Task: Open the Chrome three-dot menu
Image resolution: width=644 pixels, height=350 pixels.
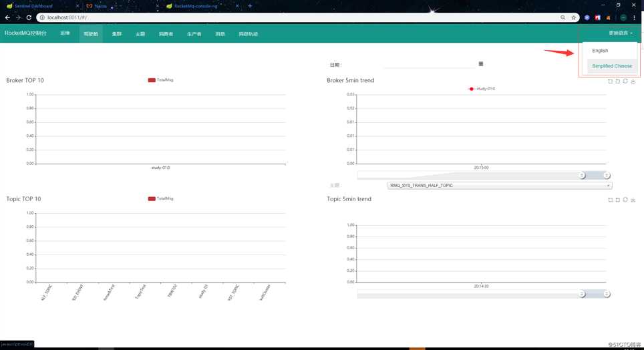Action: coord(635,17)
